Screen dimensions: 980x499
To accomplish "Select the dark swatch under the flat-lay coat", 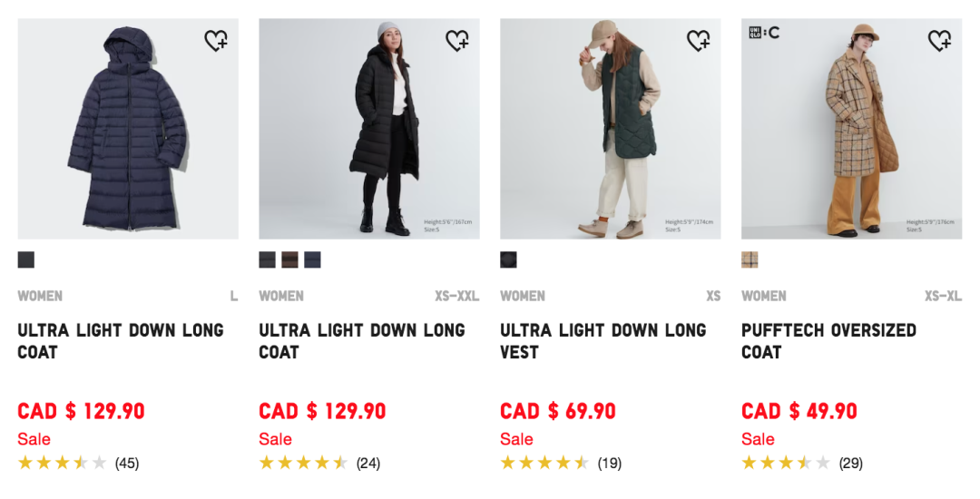I will click(x=25, y=260).
